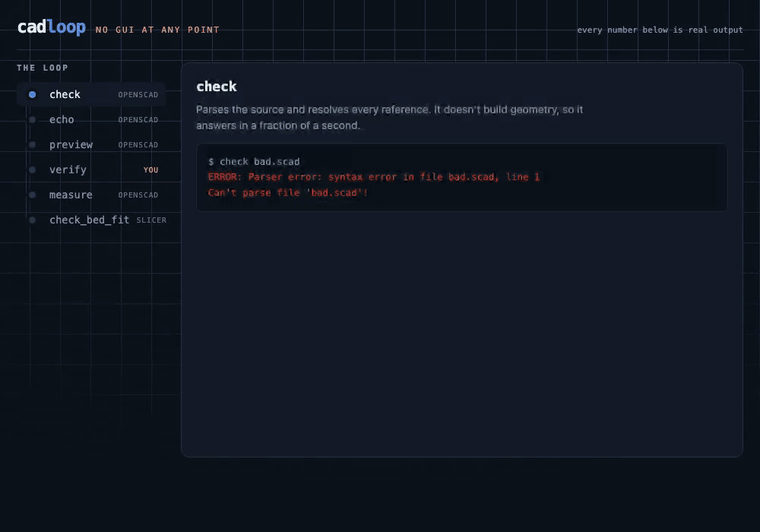The image size is (760, 532).
Task: Open the echo step
Action: 91,120
